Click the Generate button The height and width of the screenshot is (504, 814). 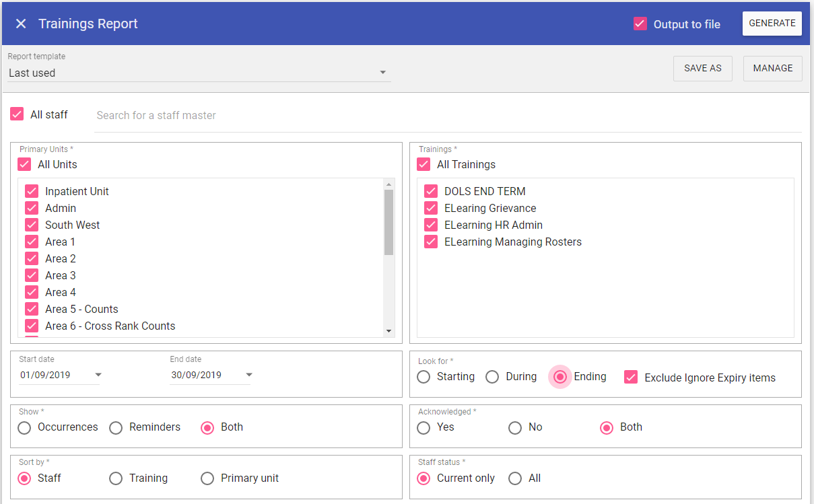pyautogui.click(x=772, y=23)
